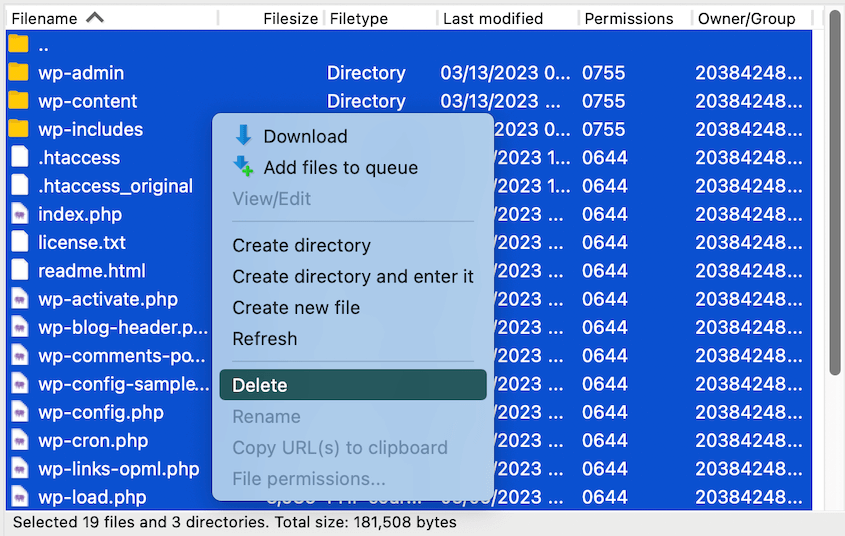Image resolution: width=845 pixels, height=536 pixels.
Task: Click the wp-config-sample file icon
Action: 20,384
